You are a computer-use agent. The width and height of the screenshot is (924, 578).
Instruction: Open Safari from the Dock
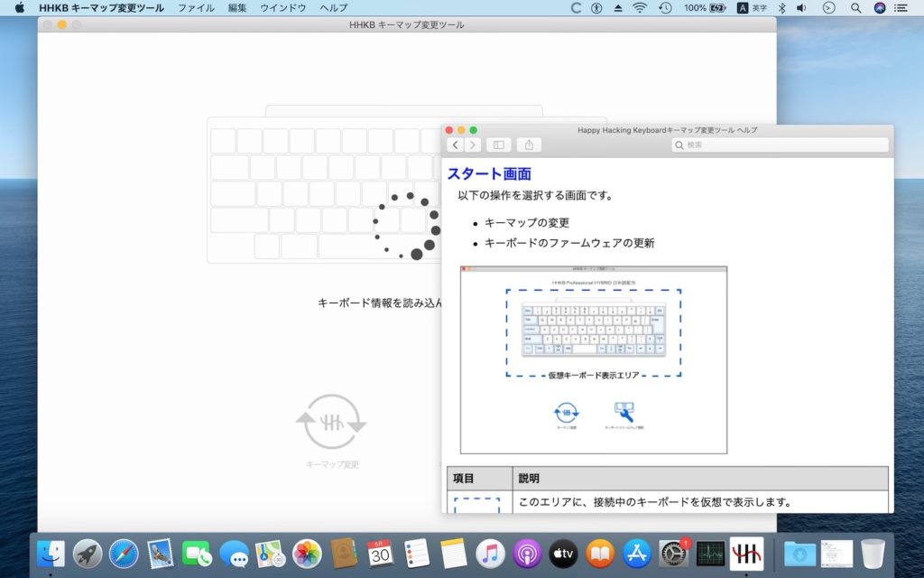[x=124, y=554]
